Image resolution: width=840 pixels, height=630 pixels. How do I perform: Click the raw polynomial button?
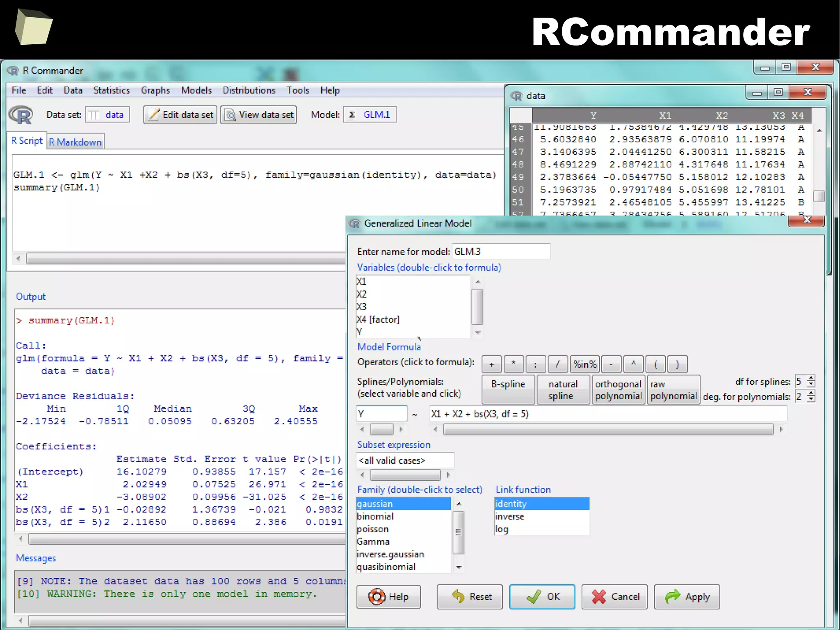point(673,389)
